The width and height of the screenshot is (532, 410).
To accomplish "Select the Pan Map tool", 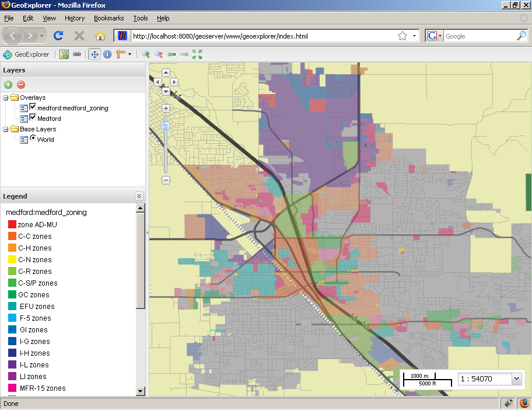I will click(x=94, y=54).
